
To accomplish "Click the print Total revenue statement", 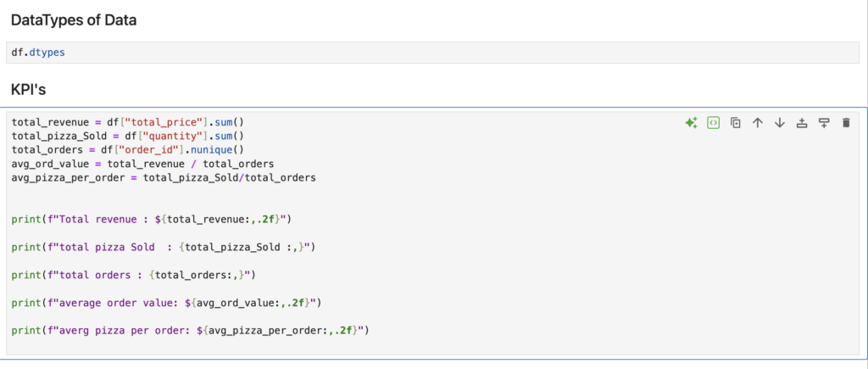I will (x=152, y=220).
